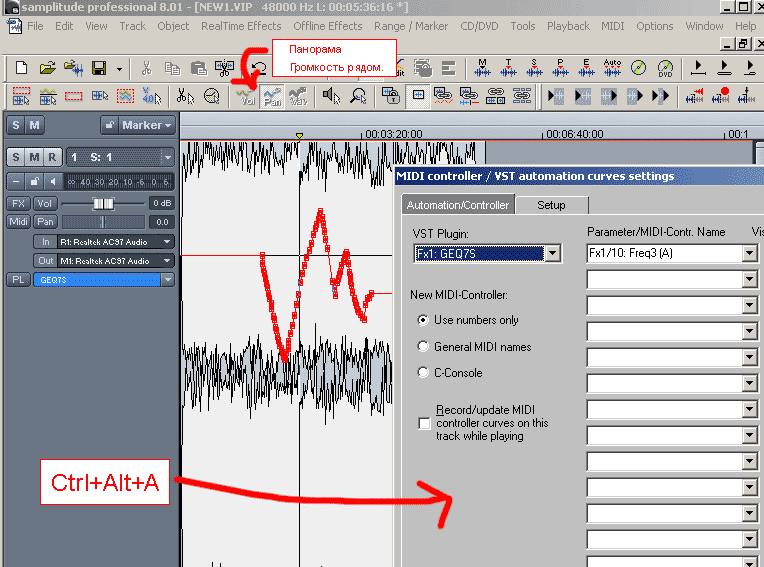The image size is (764, 567).
Task: Click the track Vol button
Action: pos(45,203)
